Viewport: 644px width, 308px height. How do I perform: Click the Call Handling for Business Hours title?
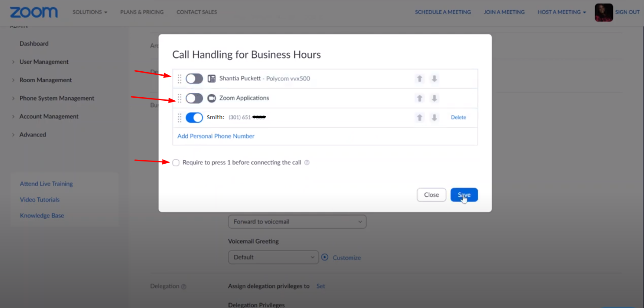tap(246, 55)
